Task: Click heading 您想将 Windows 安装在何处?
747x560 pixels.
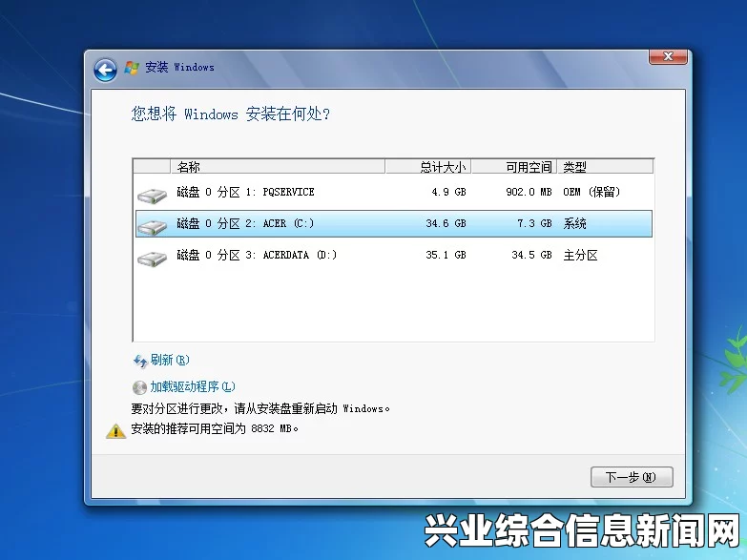Action: (231, 114)
